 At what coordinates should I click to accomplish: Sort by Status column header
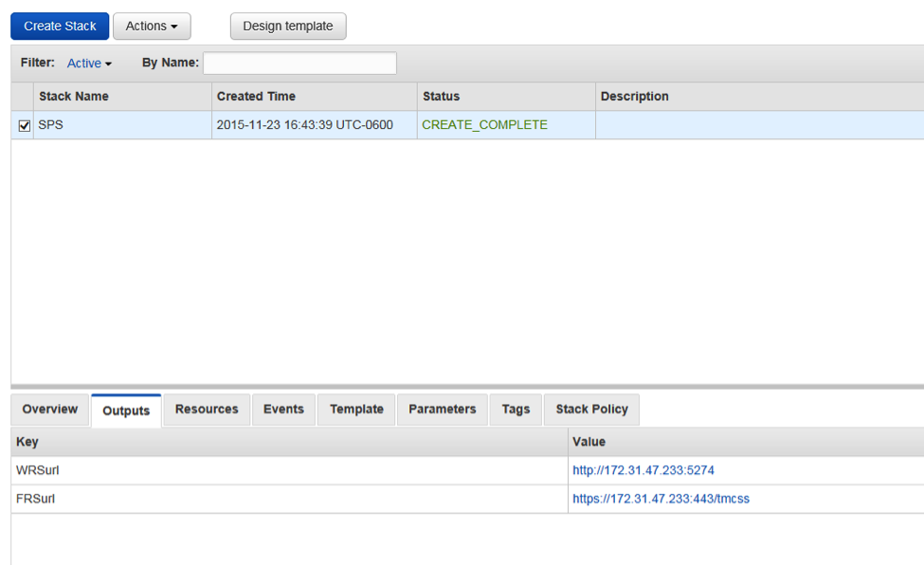pyautogui.click(x=441, y=97)
